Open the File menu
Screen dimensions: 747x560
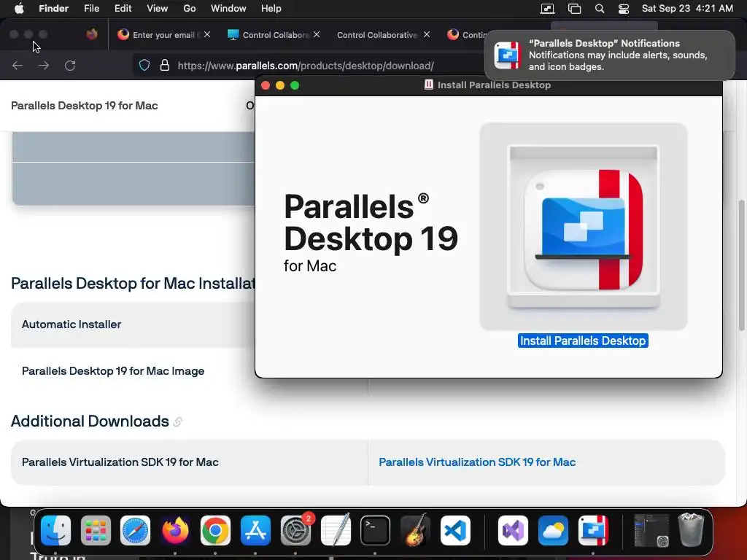[x=91, y=9]
